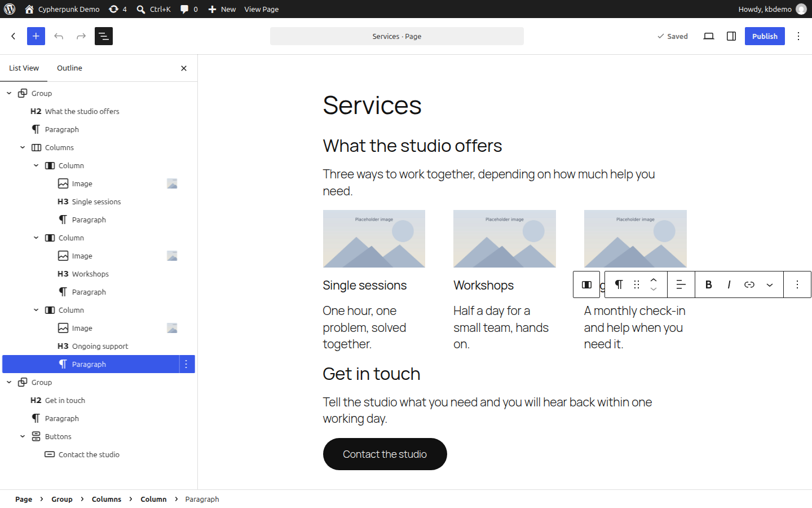The width and height of the screenshot is (812, 508).
Task: Click the Undo arrow
Action: 59,36
